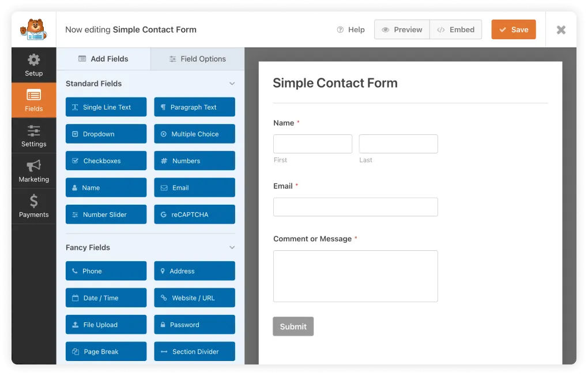Switch to the Field Options tab

[197, 58]
